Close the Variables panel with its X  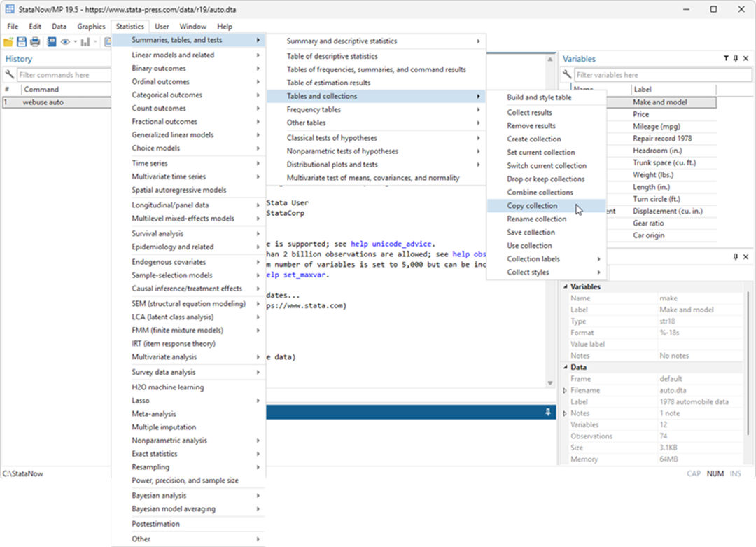(746, 58)
